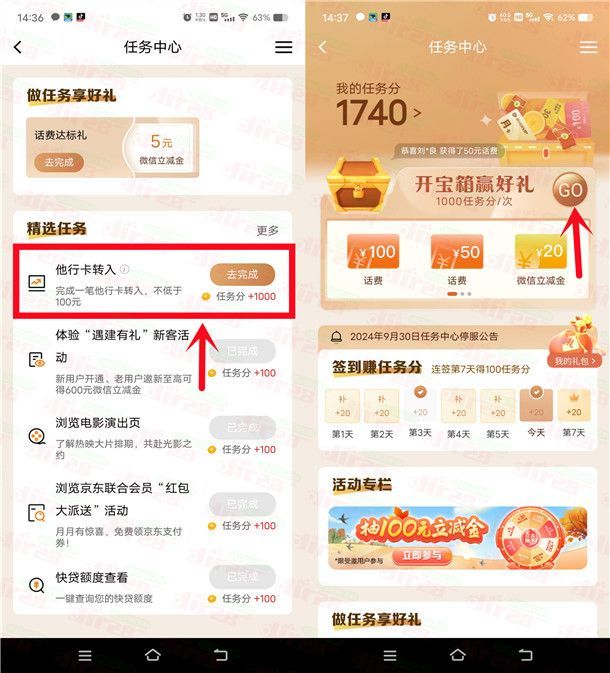Tap the Android home button on the right screen
The image size is (610, 673).
458,655
